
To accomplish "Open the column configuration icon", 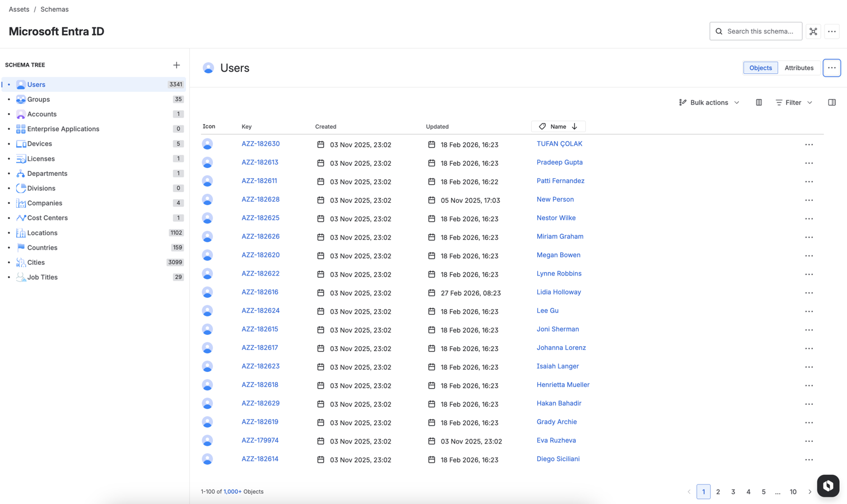I will 758,102.
